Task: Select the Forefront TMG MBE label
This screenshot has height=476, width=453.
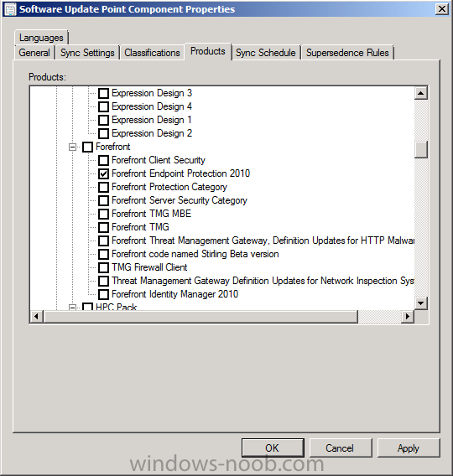Action: [151, 214]
